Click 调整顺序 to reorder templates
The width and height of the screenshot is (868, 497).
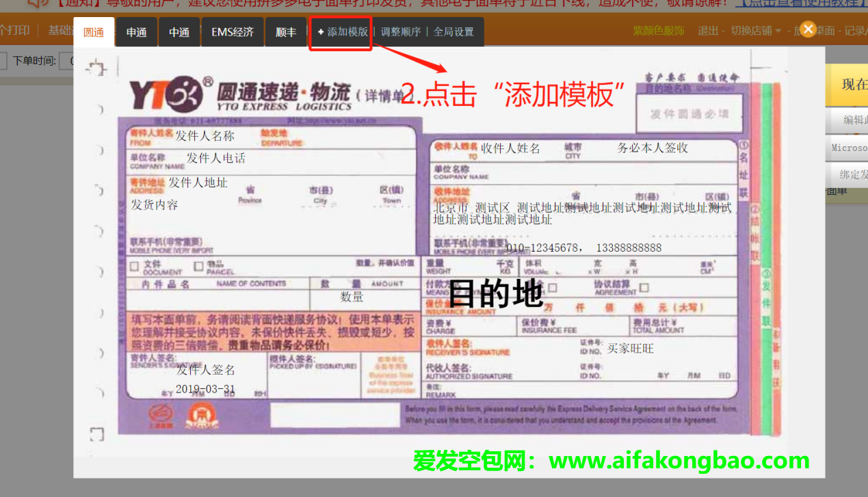coord(401,32)
